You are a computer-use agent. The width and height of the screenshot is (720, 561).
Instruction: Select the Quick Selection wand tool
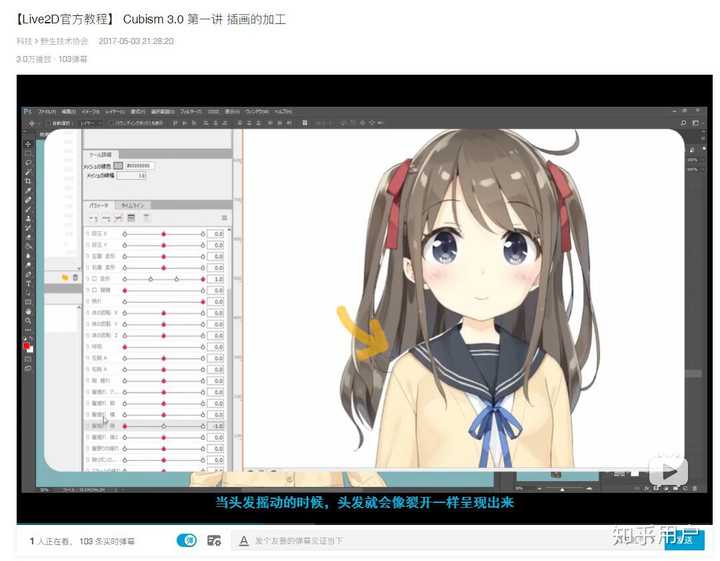28,172
